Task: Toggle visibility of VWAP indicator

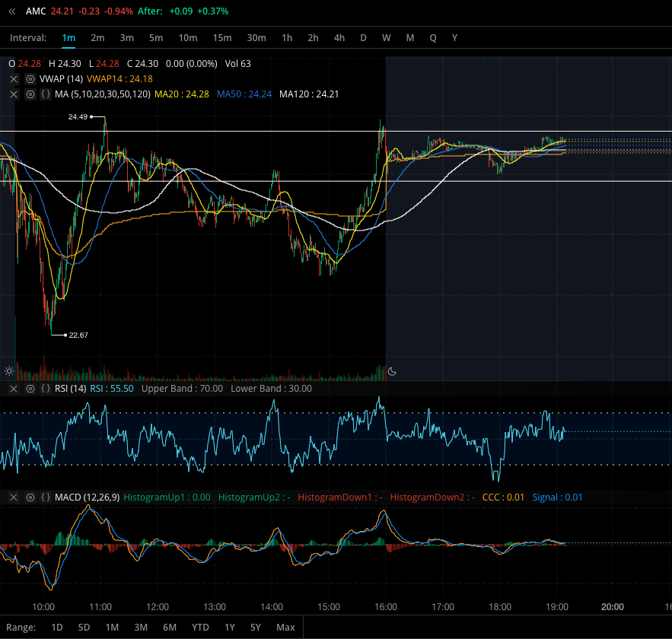Action: point(30,79)
